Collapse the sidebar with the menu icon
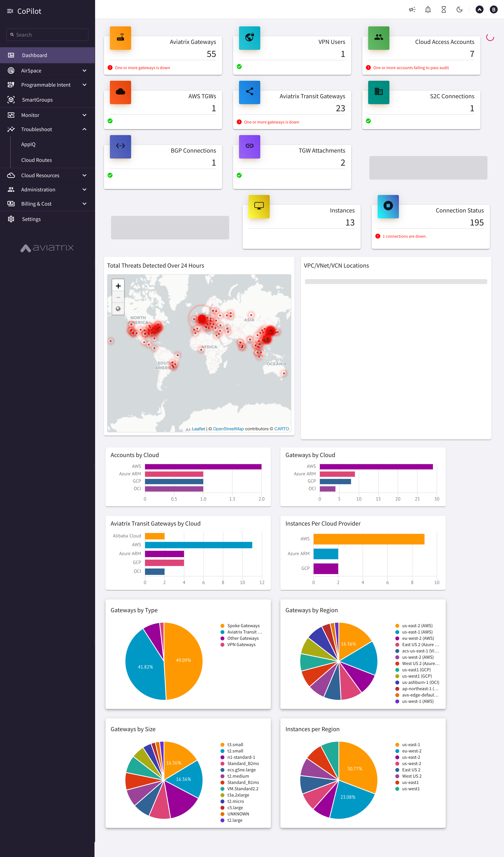The height and width of the screenshot is (857, 504). pos(10,11)
